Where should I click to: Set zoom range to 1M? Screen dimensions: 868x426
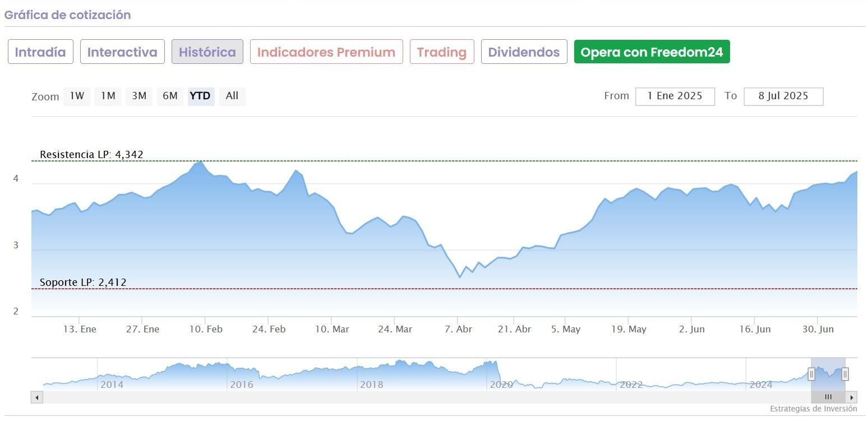click(108, 96)
